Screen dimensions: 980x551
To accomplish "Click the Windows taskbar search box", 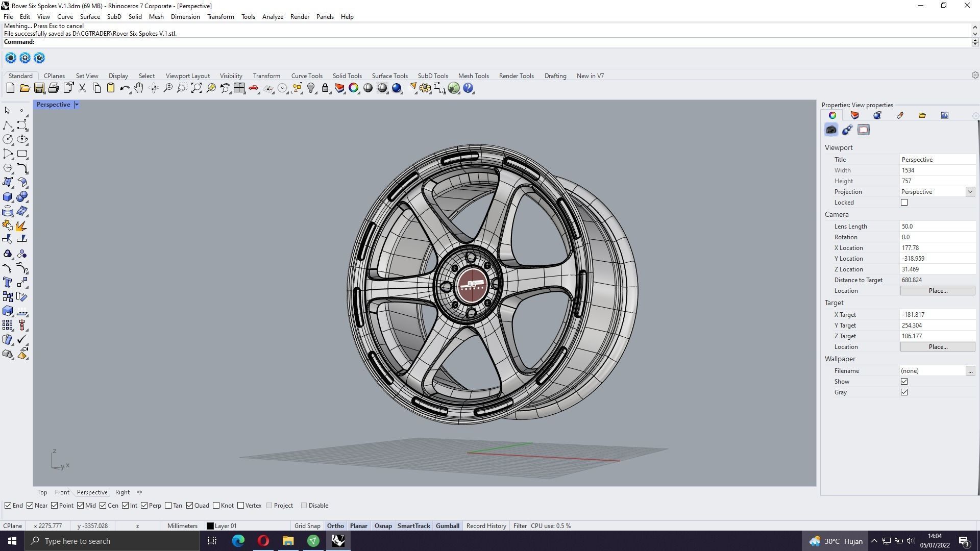I will coord(112,541).
